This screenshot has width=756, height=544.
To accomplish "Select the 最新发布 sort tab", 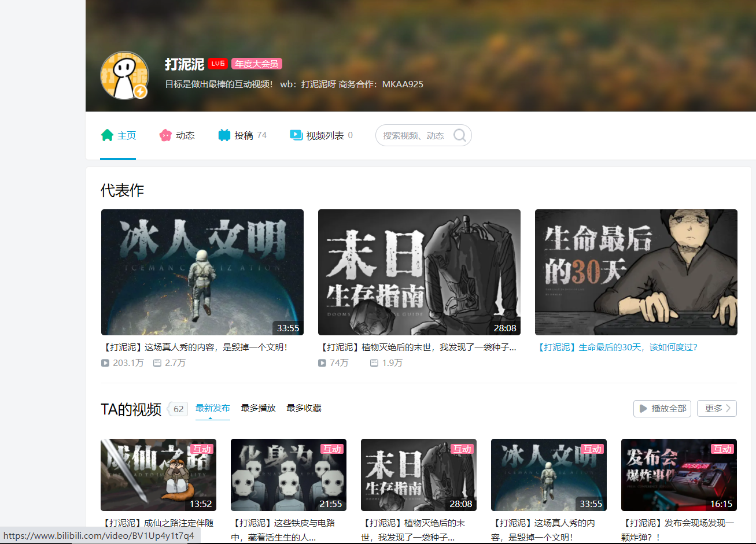I will (x=212, y=408).
